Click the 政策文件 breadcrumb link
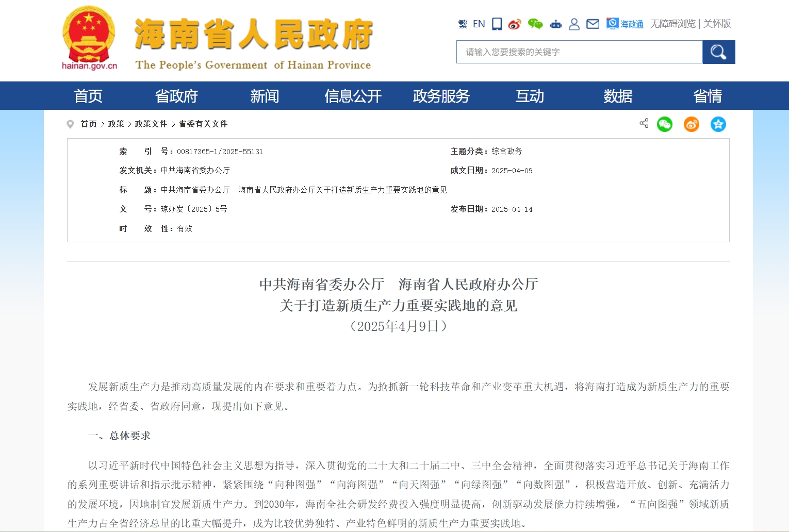 coord(151,124)
